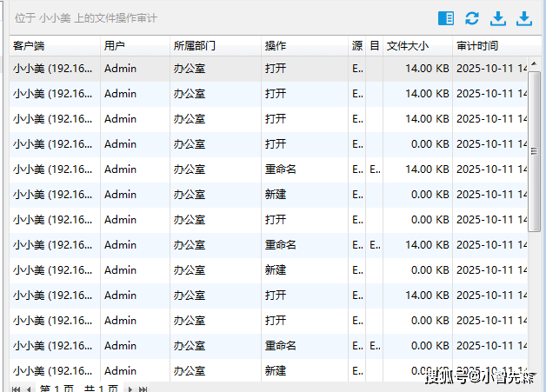
Task: Sort by the 操作 column header
Action: (304, 45)
